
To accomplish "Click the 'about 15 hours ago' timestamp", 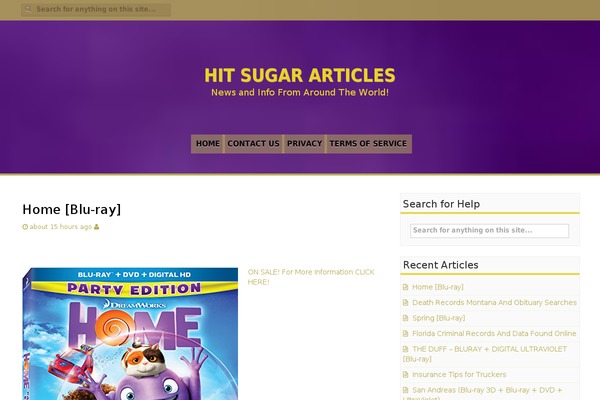I will (61, 227).
